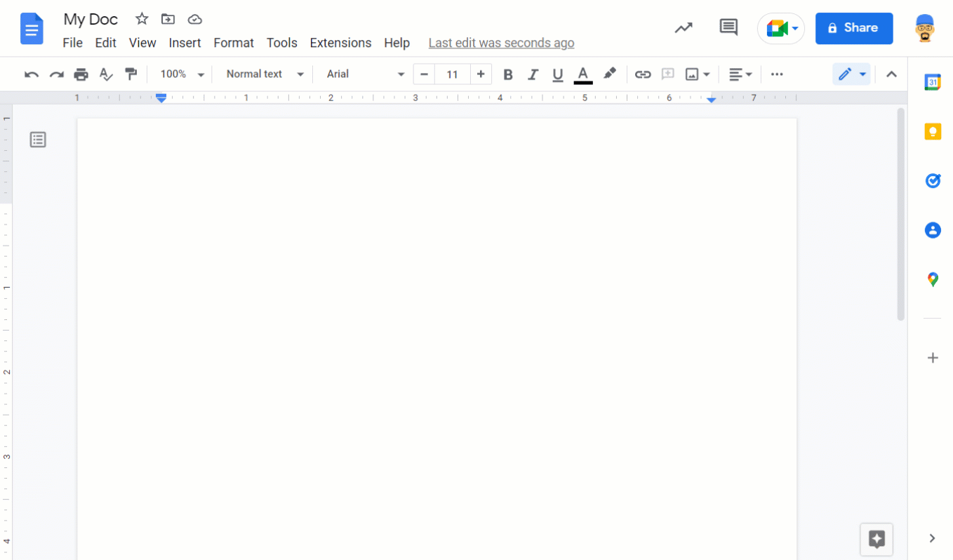Click the Insert image icon

pos(692,74)
